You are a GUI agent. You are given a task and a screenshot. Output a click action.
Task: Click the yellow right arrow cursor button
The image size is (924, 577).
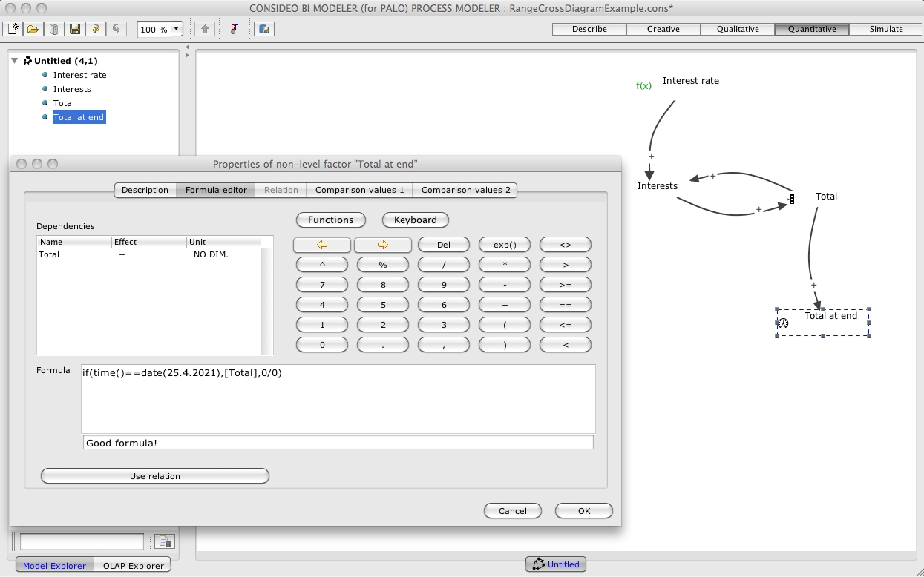pyautogui.click(x=383, y=245)
